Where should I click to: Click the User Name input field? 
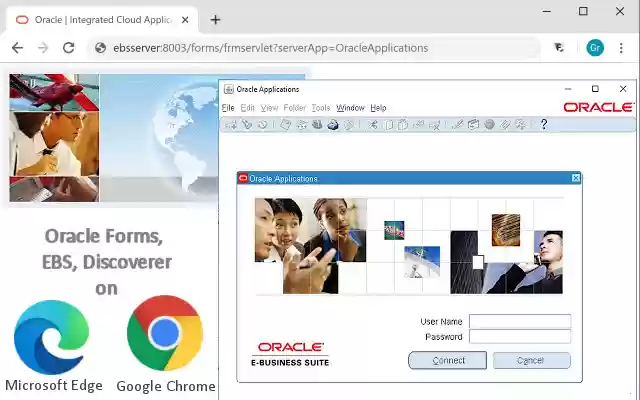click(520, 321)
